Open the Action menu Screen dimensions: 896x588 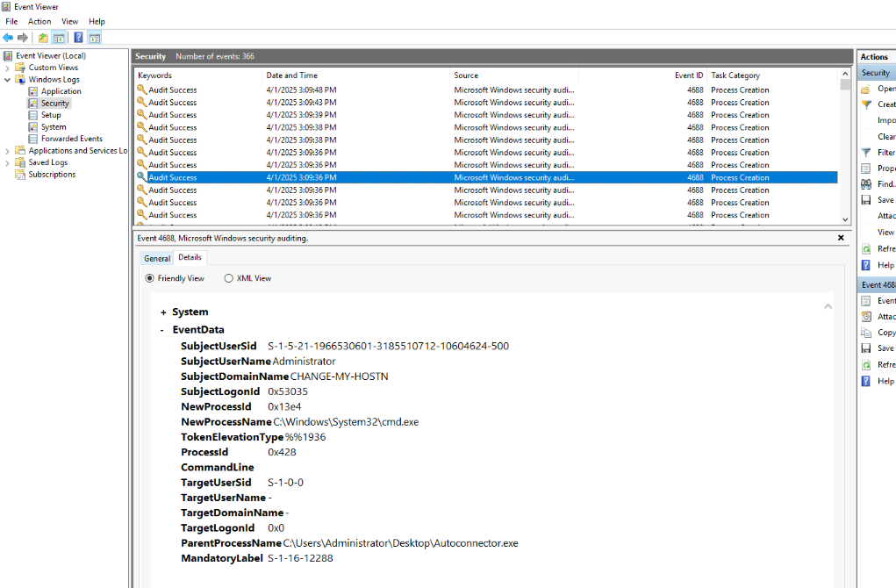tap(39, 21)
